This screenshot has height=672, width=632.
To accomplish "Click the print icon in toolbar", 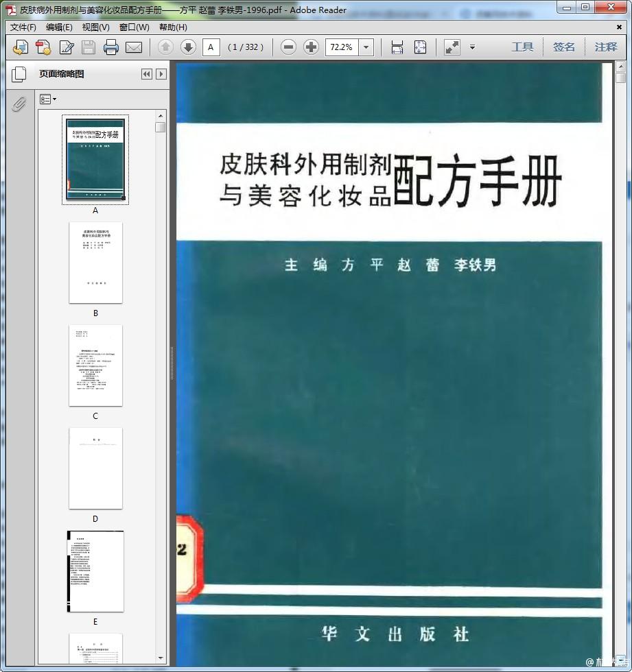I will tap(111, 47).
